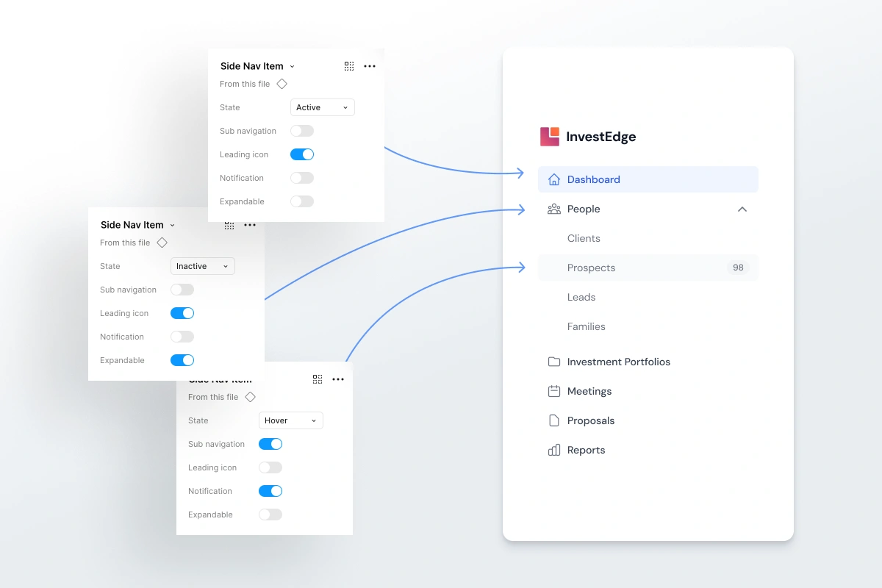
Task: Collapse the People section chevron
Action: pyautogui.click(x=742, y=209)
